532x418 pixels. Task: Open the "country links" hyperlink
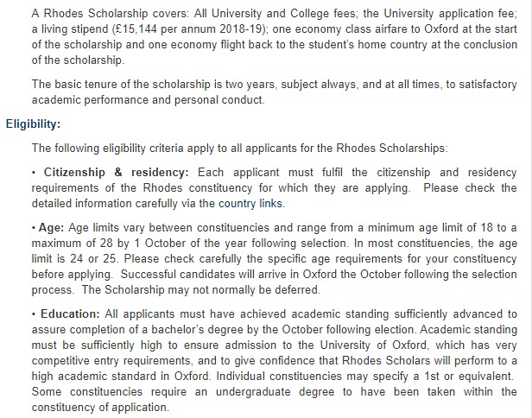coord(250,204)
